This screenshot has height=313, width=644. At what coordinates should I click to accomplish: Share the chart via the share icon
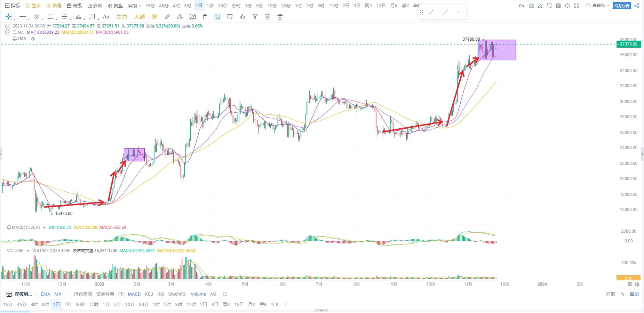coord(637,6)
